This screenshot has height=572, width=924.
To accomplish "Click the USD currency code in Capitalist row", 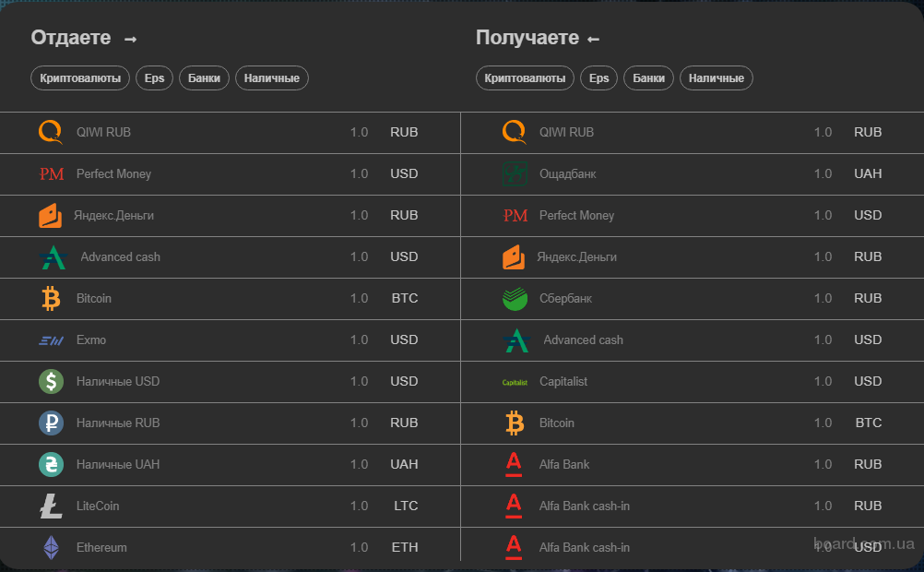I will (868, 382).
